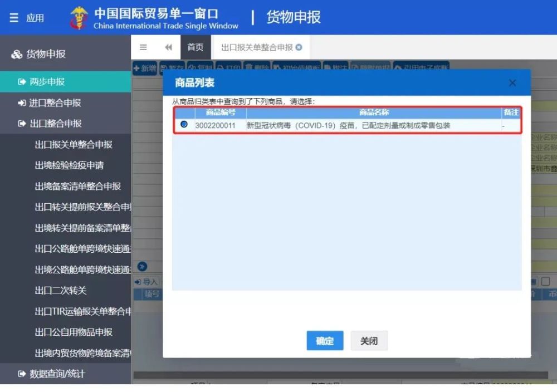Close the 出口报关单整合申报 tab via x icon
This screenshot has height=392, width=557.
pos(299,47)
